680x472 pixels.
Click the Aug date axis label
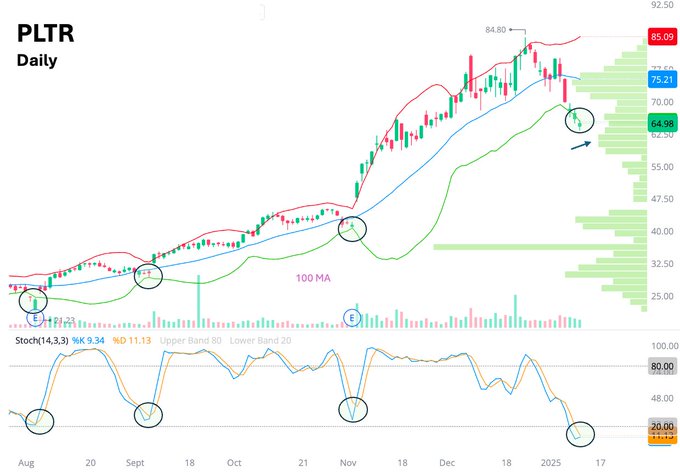click(x=26, y=463)
